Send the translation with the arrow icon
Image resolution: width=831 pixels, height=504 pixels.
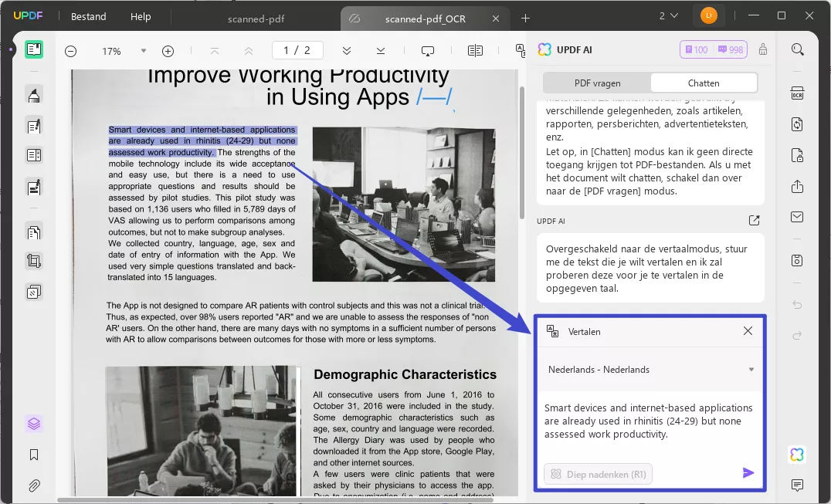[x=748, y=473]
